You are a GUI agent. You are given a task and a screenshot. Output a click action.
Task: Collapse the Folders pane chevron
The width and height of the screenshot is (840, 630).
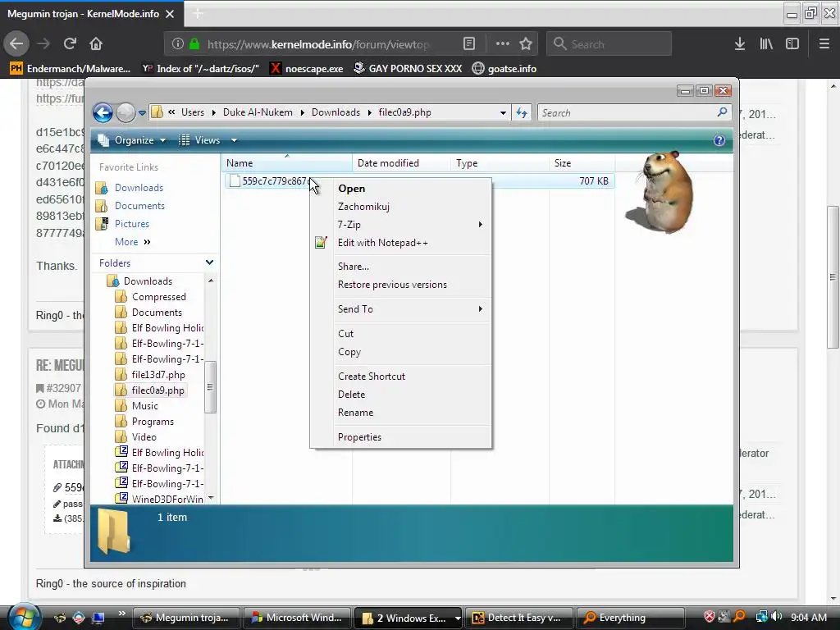click(x=209, y=262)
